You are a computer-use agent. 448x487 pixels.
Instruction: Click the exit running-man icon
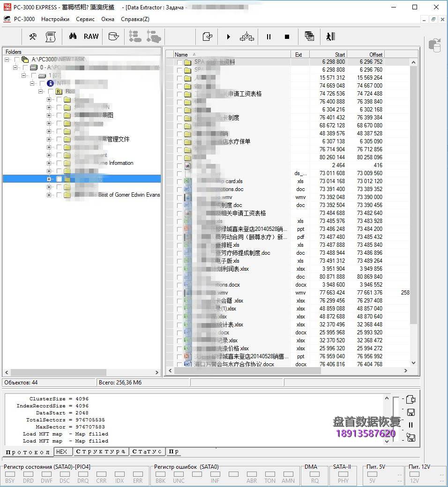click(330, 37)
